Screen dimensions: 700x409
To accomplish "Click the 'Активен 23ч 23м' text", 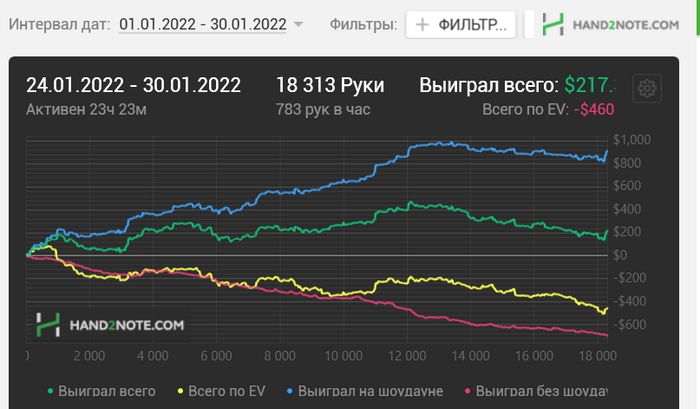I will pos(86,109).
